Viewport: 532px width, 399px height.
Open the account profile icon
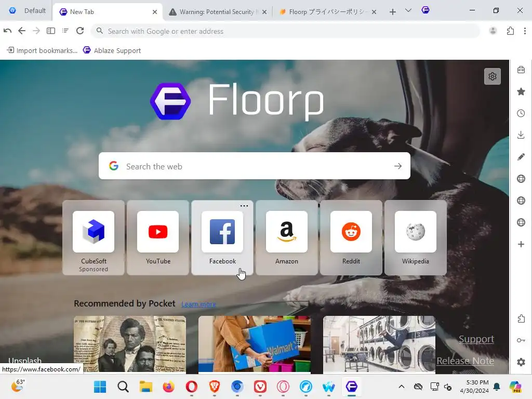[x=493, y=31]
